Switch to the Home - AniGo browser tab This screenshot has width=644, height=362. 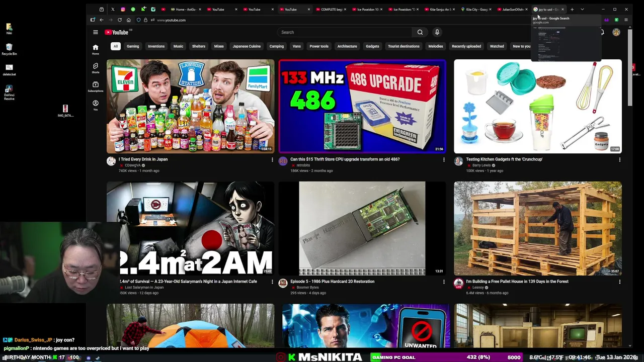tap(186, 9)
